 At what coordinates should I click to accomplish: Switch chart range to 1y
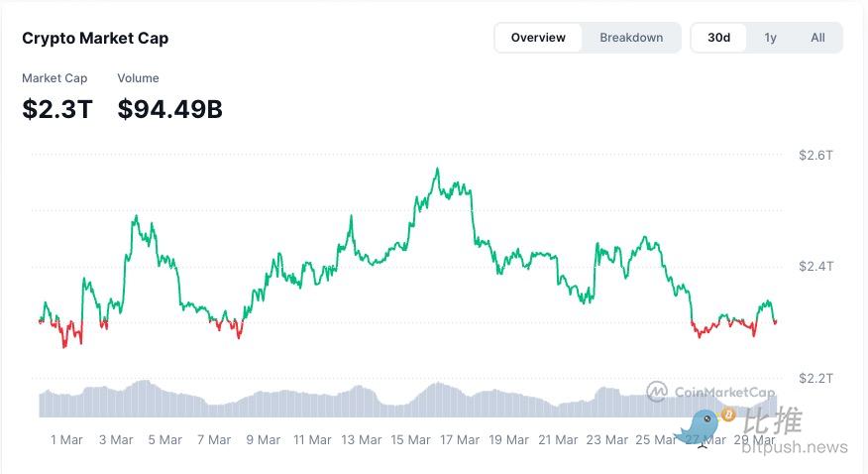click(770, 38)
